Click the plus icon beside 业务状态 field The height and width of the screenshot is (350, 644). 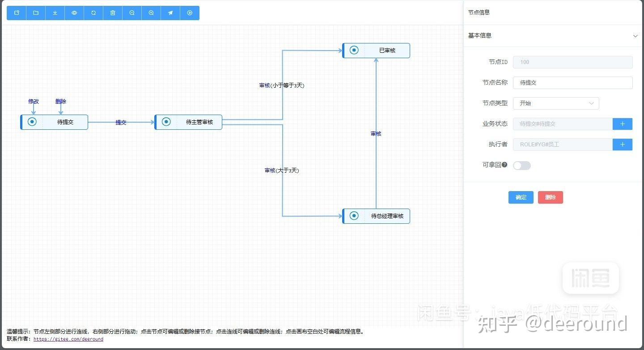(622, 124)
